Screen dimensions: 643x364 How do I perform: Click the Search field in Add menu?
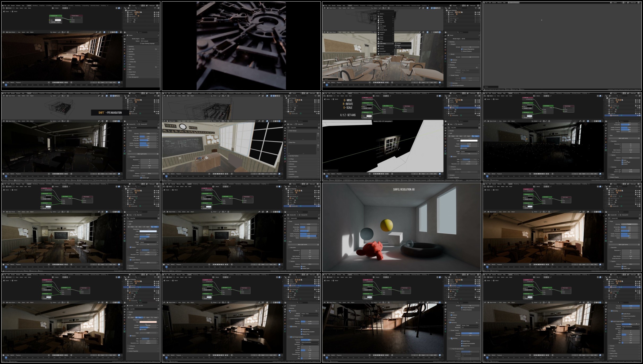tap(382, 14)
